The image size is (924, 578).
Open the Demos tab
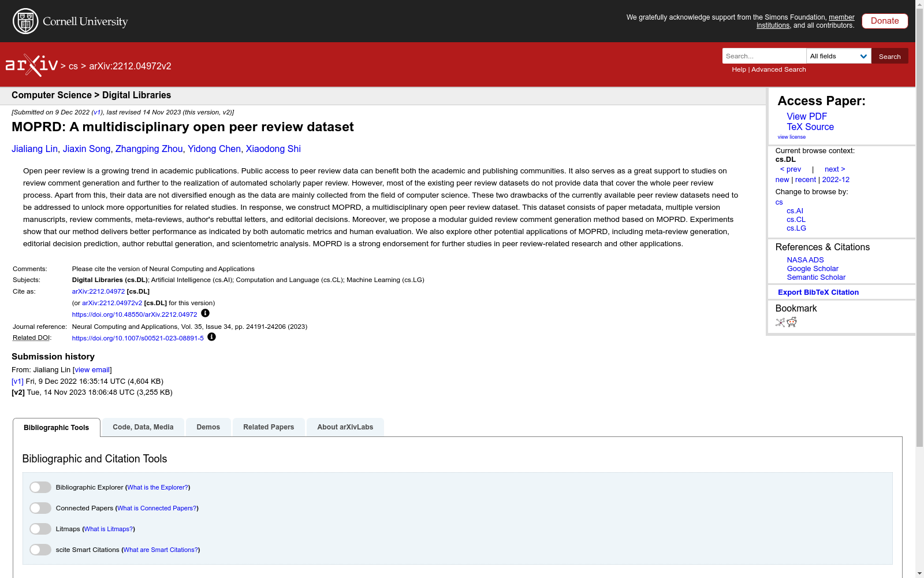(208, 427)
